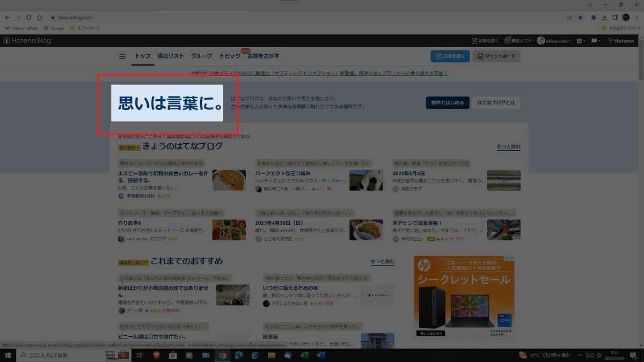This screenshot has height=362, width=644.
Task: Expand the Hatena services grid dropdown
Action: coord(581,41)
